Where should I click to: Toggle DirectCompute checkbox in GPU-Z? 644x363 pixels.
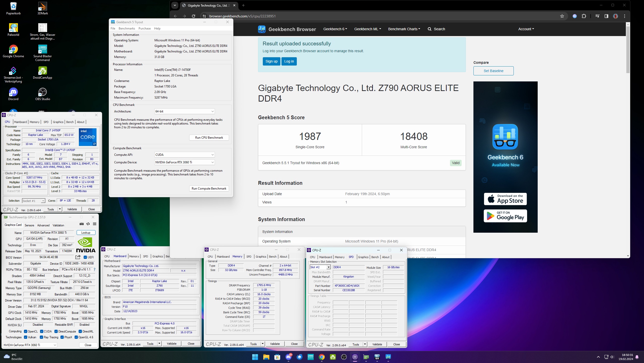coord(56,331)
